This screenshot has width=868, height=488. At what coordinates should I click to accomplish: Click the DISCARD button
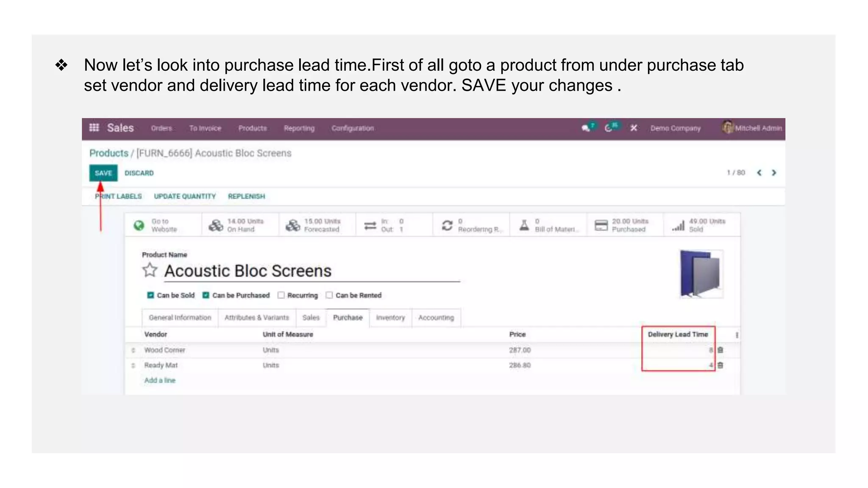[x=139, y=173]
